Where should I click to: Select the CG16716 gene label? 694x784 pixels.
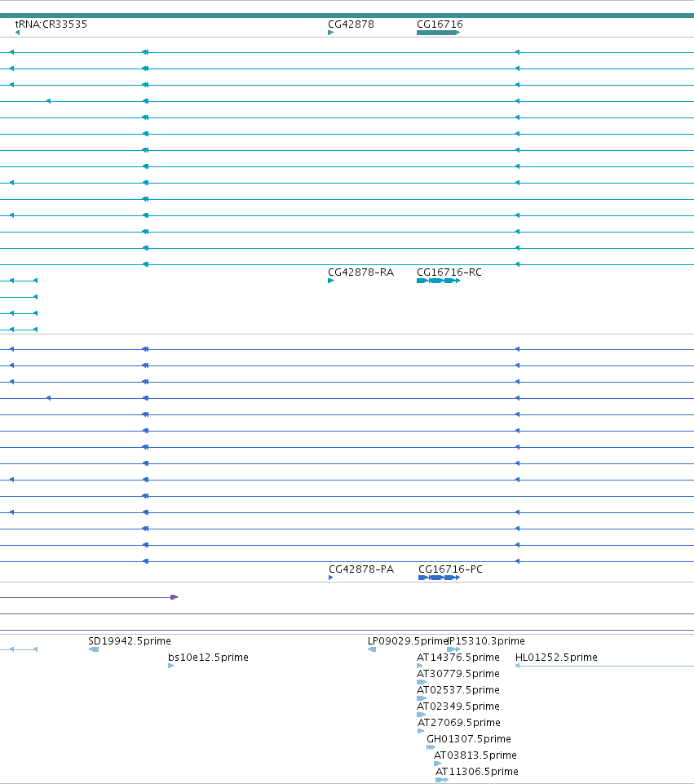click(440, 24)
